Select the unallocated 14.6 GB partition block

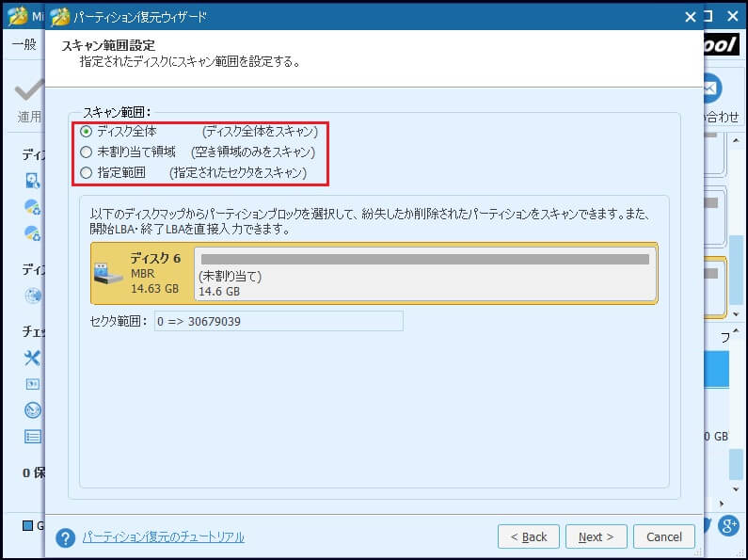pyautogui.click(x=424, y=273)
